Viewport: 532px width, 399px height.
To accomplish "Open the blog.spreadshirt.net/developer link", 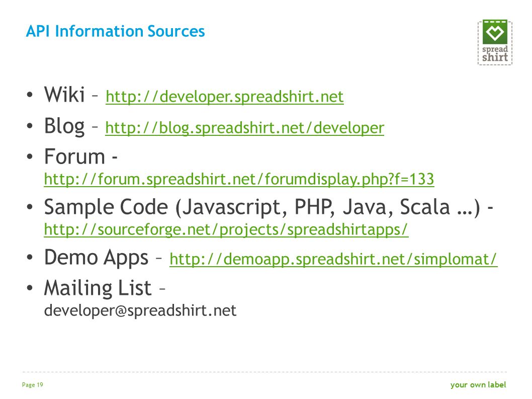I will tap(244, 128).
